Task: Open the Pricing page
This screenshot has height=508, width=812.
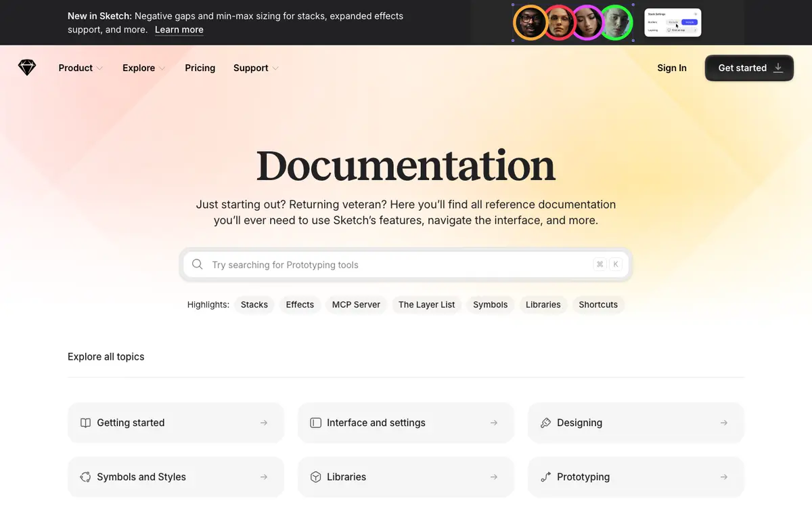Action: pyautogui.click(x=200, y=68)
